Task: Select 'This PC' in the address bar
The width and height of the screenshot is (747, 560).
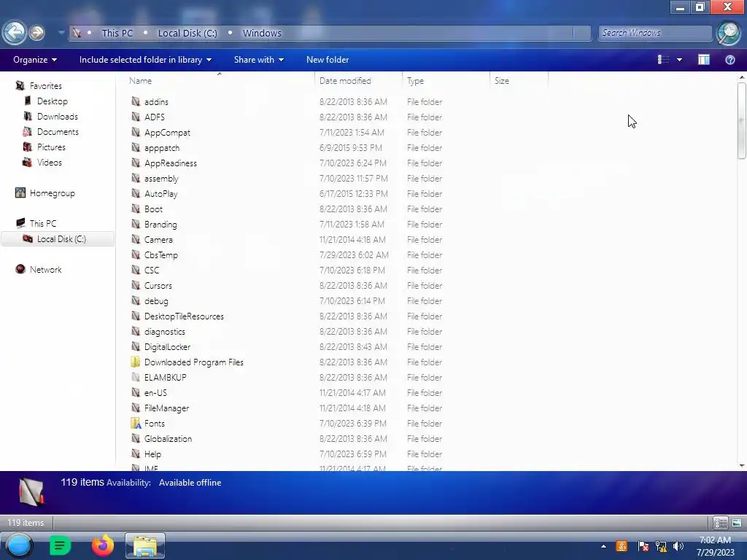Action: click(x=117, y=33)
